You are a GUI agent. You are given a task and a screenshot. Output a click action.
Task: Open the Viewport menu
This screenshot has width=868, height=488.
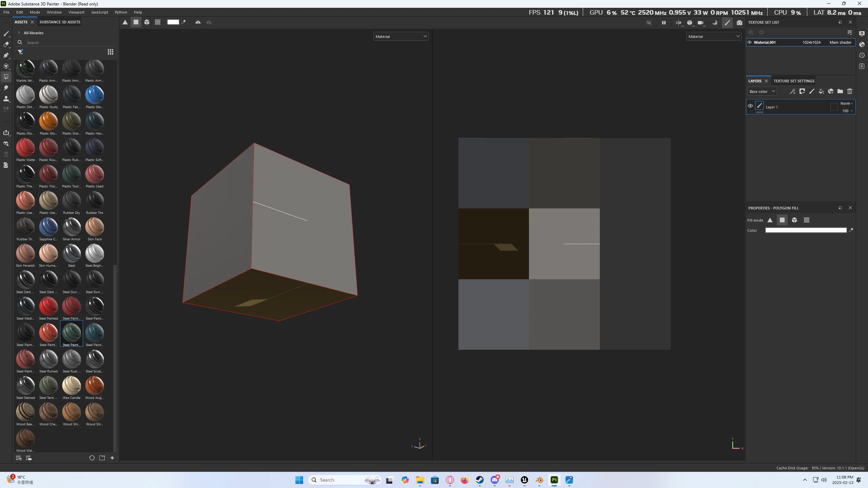pyautogui.click(x=76, y=12)
